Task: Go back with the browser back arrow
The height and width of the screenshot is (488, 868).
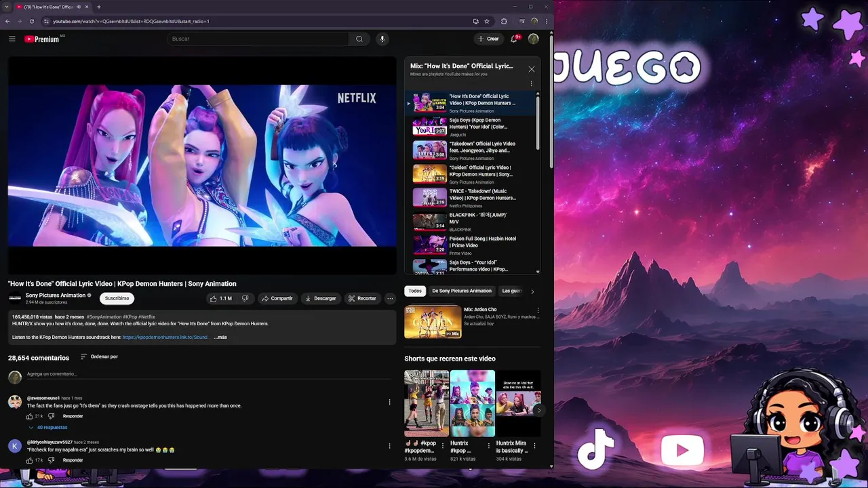Action: pyautogui.click(x=7, y=21)
